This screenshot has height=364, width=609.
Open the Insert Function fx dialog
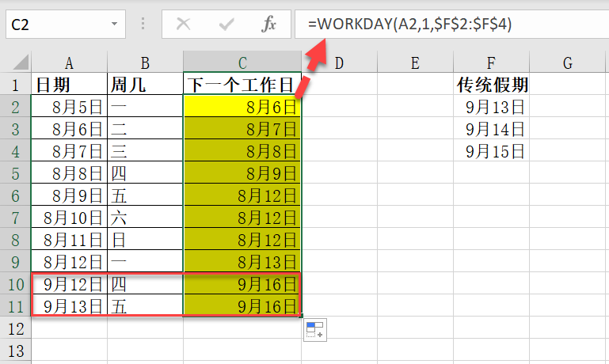pos(269,25)
